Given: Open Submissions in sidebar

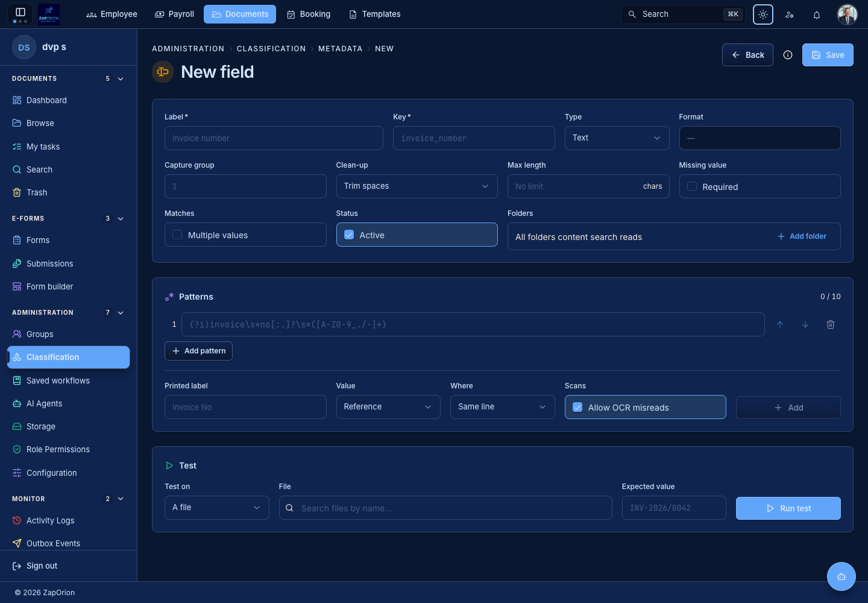Looking at the screenshot, I should 68,264.
